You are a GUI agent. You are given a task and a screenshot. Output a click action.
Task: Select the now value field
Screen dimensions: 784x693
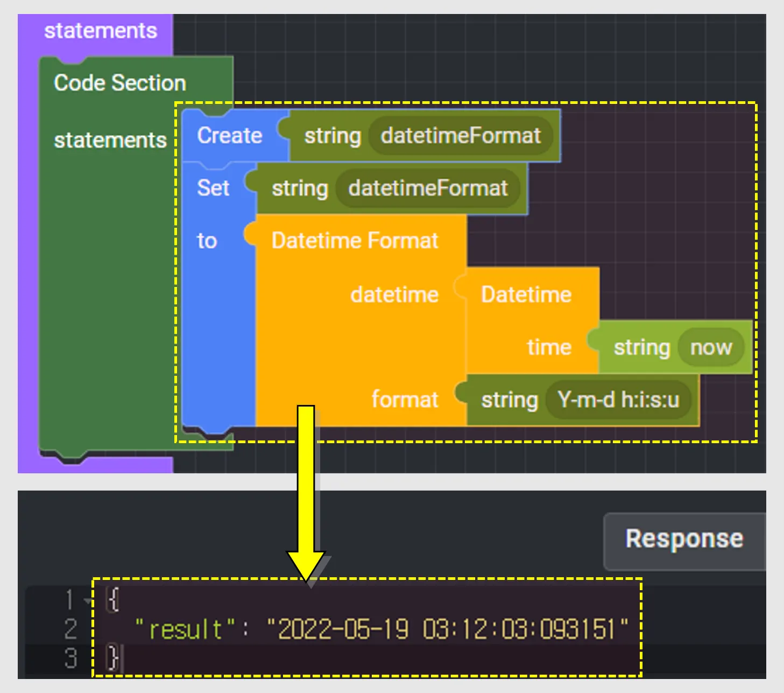pyautogui.click(x=711, y=347)
